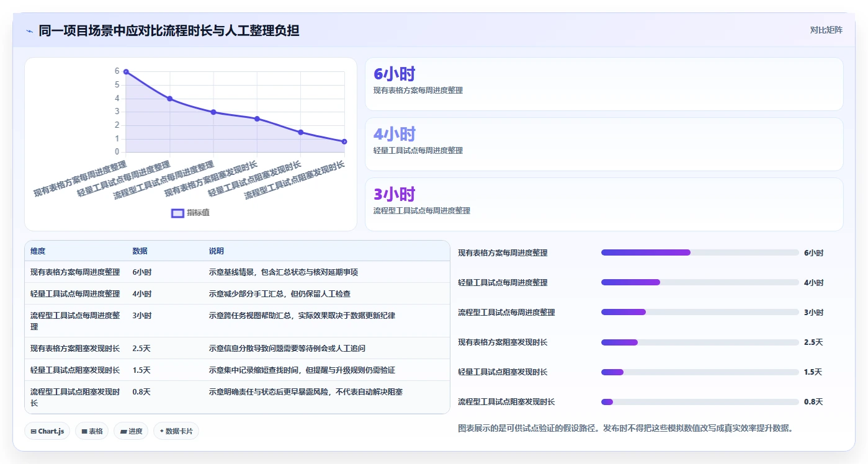Click the Chart.js tag chip
The height and width of the screenshot is (464, 868).
(x=47, y=431)
